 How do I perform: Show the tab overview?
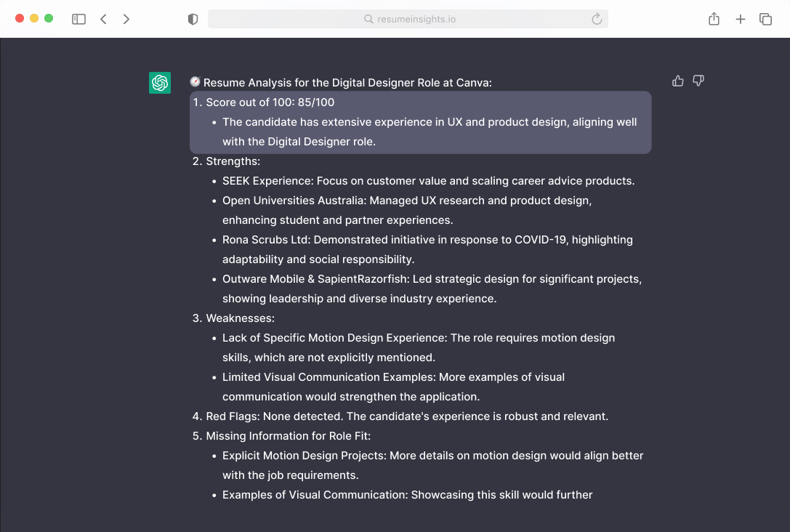[765, 20]
